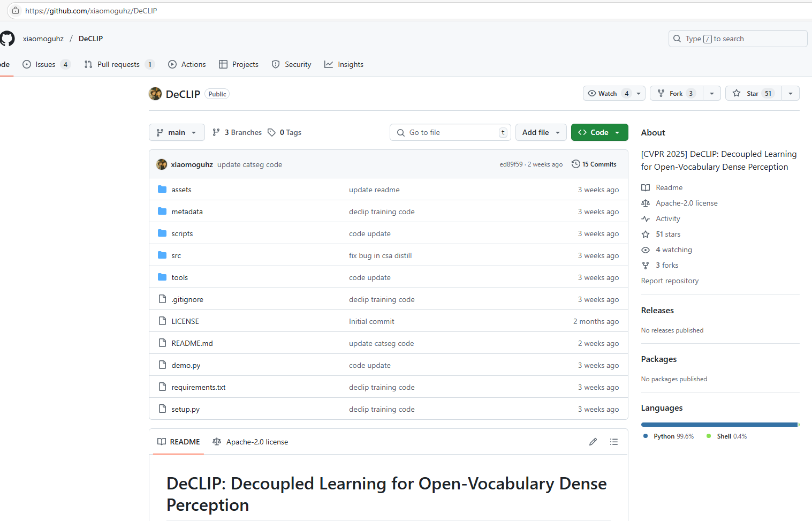Click the metadata folder icon
The image size is (812, 521).
[162, 212]
